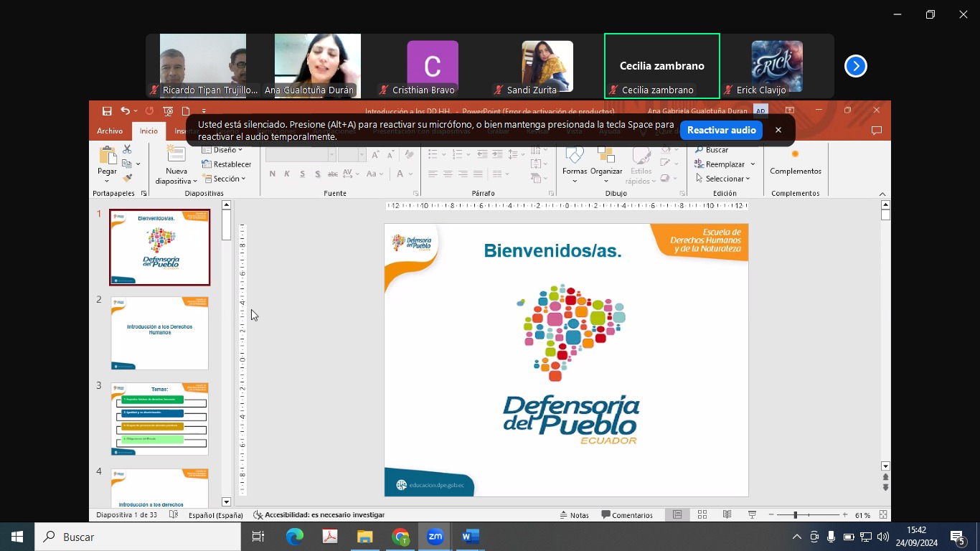Start slideshow from beginning icon in quick access
This screenshot has width=980, height=551.
point(168,111)
